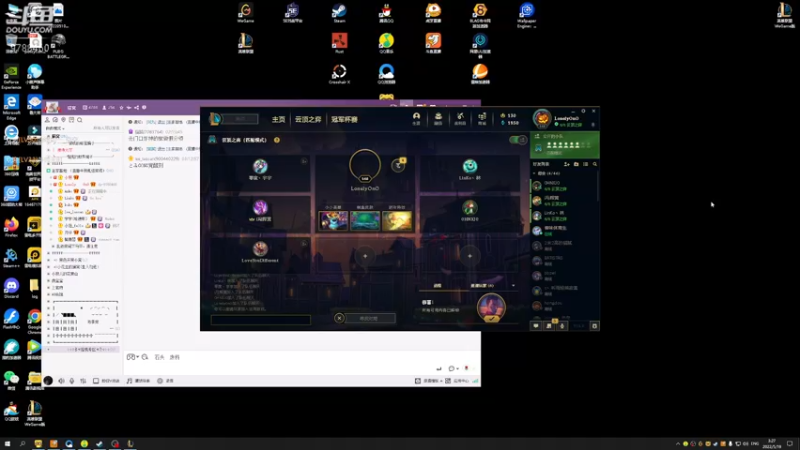Open the loot icon in League client header
This screenshot has height=450, width=800.
pos(460,118)
